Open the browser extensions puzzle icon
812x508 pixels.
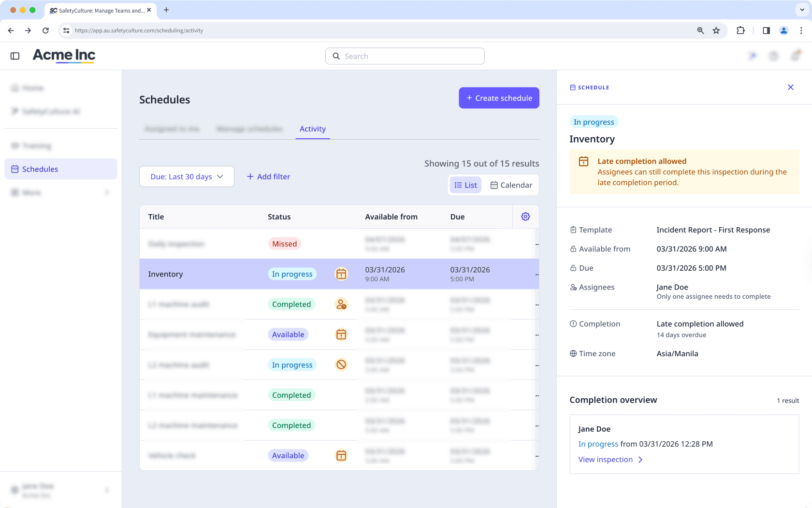(740, 30)
